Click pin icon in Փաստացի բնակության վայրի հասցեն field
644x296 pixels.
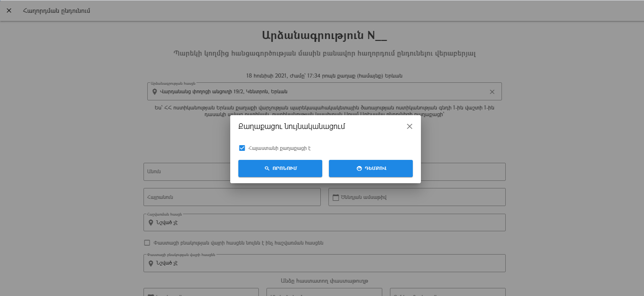point(151,263)
